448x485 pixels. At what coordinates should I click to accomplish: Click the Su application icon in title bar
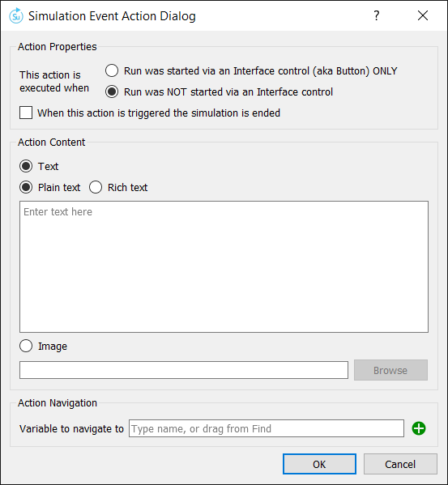[x=15, y=15]
